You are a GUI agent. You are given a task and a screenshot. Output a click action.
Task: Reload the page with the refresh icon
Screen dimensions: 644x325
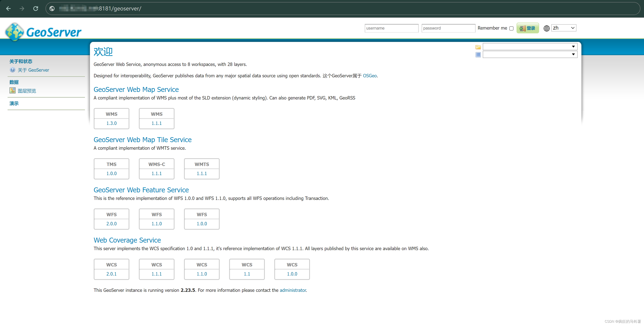pos(36,9)
